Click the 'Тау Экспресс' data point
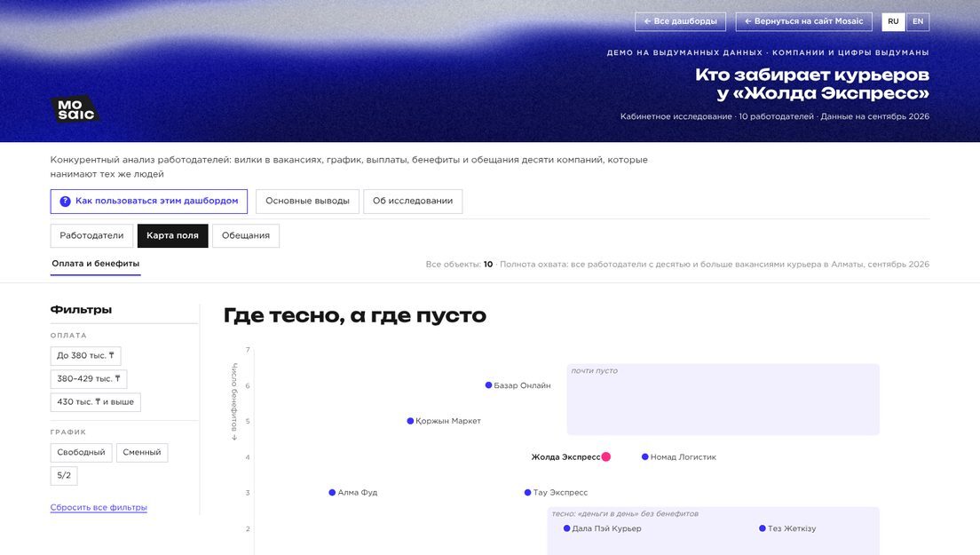 point(528,493)
